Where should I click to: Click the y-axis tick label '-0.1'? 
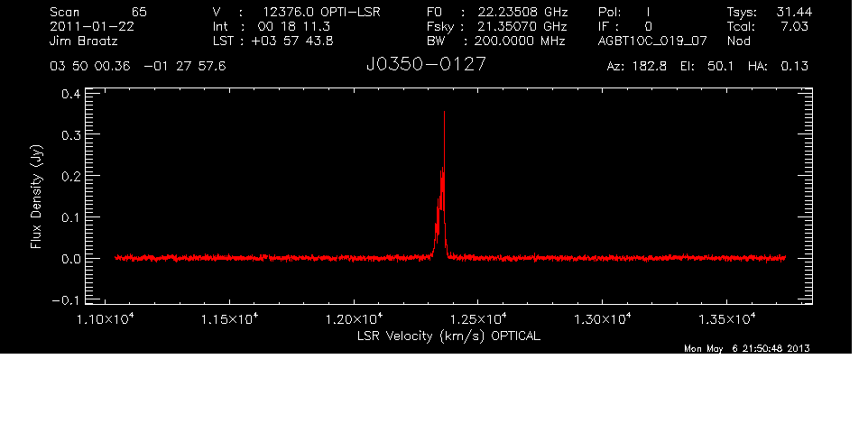point(66,301)
